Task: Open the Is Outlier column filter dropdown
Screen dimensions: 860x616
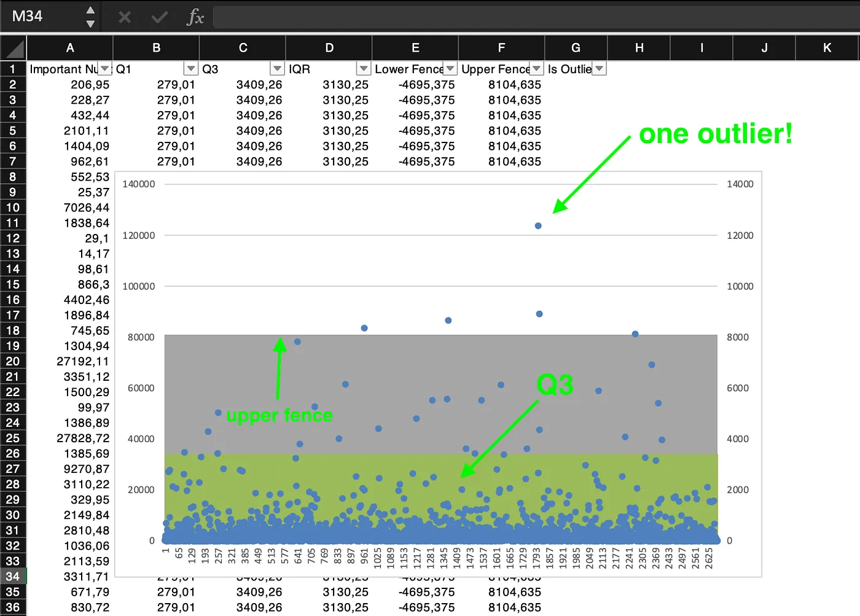Action: point(598,69)
